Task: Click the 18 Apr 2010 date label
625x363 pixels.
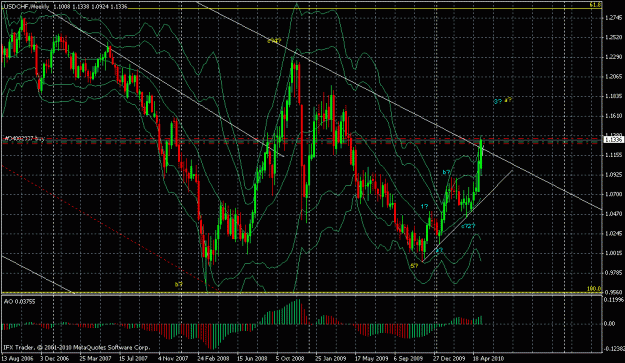Action: [x=488, y=358]
